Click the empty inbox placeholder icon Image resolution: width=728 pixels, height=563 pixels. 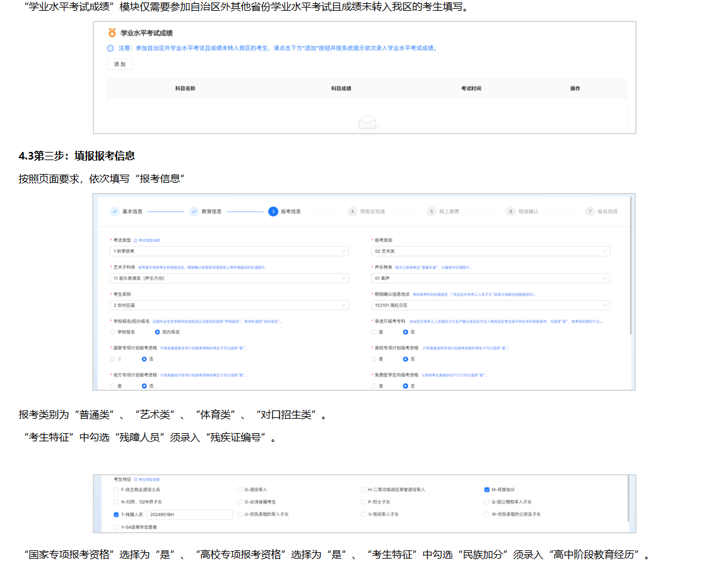tap(367, 122)
